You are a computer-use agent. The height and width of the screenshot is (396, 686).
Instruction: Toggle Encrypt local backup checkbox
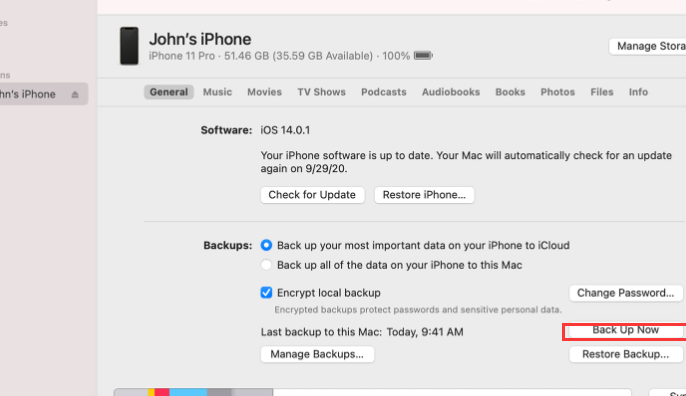pos(266,292)
